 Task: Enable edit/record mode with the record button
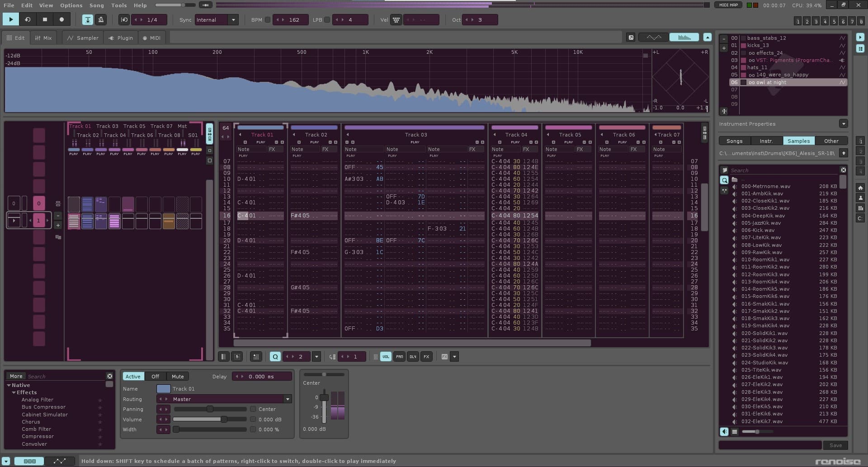(61, 19)
